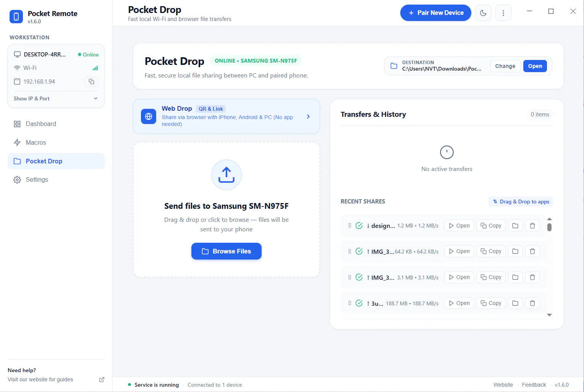This screenshot has height=392, width=584.
Task: Click the Pocket Remote phone logo icon
Action: (x=16, y=16)
